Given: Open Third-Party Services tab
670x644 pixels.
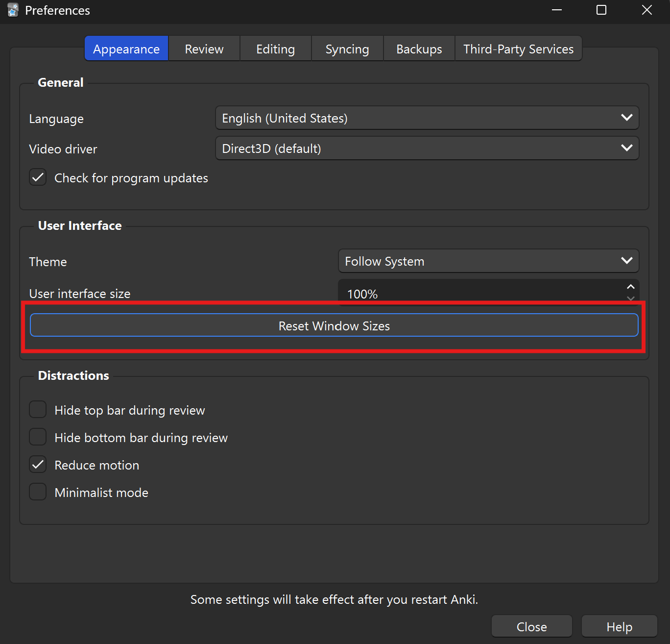Looking at the screenshot, I should click(x=518, y=49).
